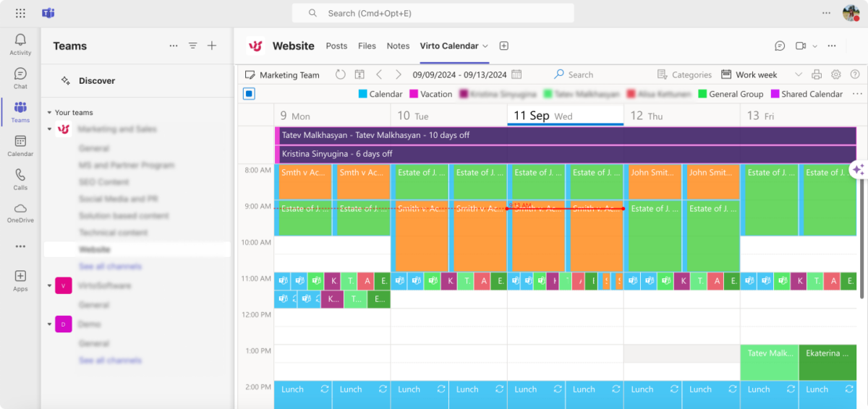
Task: Open Teams panel more options ellipsis
Action: (174, 46)
